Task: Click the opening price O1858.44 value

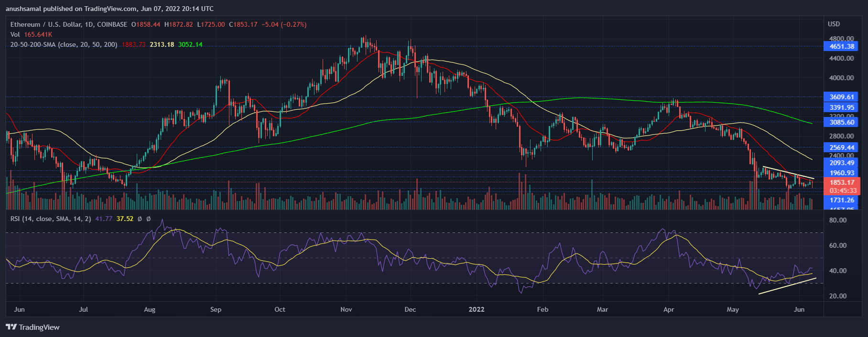Action: point(146,24)
